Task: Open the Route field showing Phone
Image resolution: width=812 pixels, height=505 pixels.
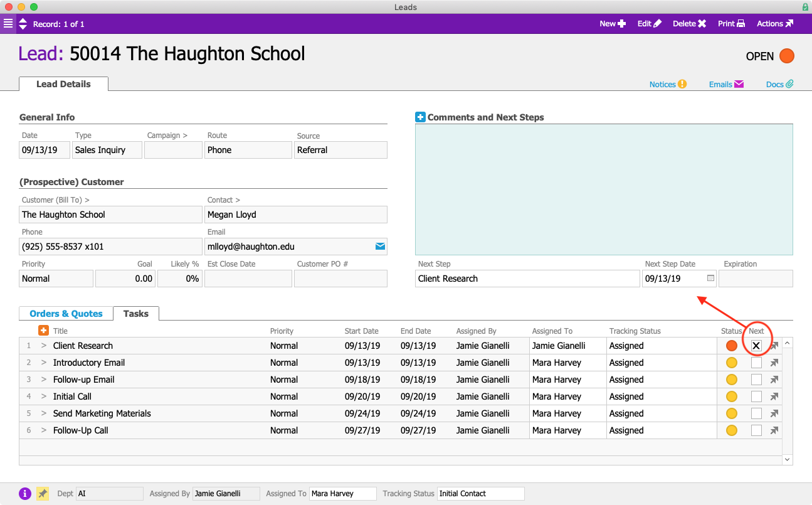Action: 248,150
